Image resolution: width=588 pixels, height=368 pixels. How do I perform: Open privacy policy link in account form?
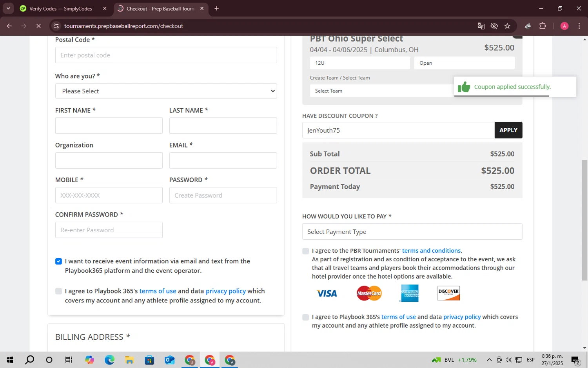tap(226, 291)
